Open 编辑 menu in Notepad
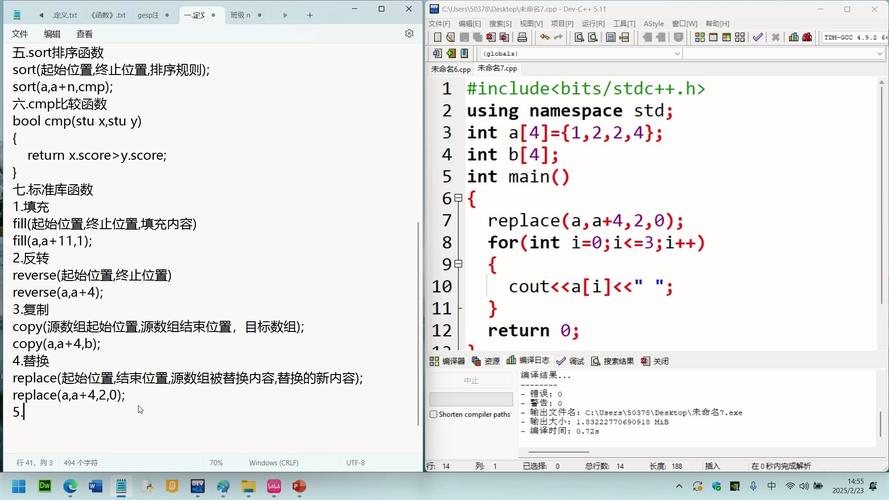889x500 pixels. (x=52, y=34)
